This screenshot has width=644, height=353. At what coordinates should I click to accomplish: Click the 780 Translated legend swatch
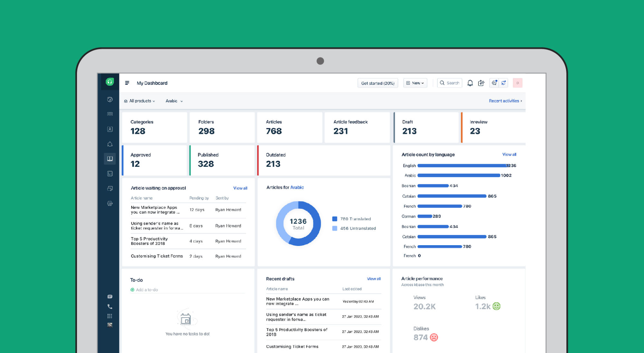coord(335,219)
